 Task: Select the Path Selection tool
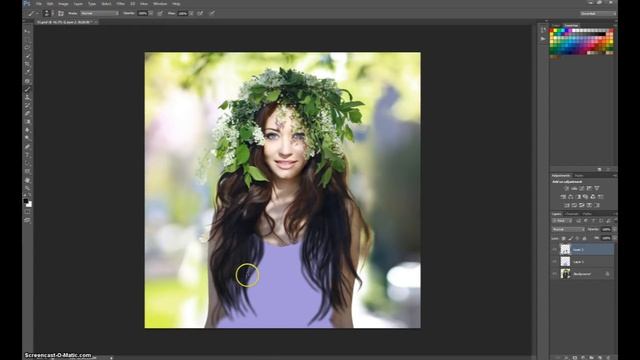27,163
